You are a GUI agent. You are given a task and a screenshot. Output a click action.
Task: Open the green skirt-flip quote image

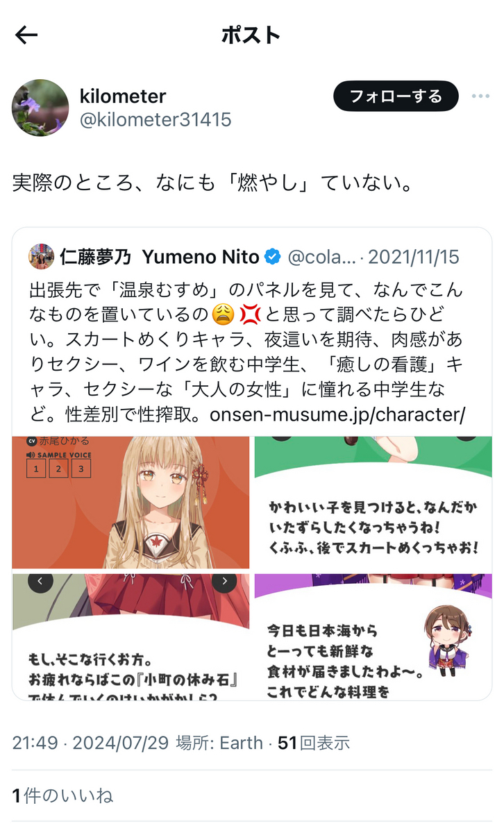click(373, 503)
